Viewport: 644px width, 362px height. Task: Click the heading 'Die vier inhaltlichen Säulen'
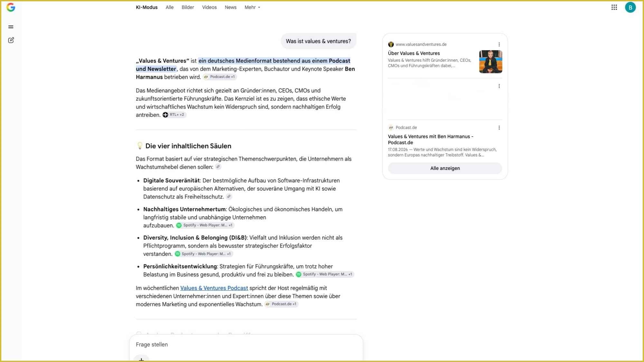pyautogui.click(x=188, y=146)
